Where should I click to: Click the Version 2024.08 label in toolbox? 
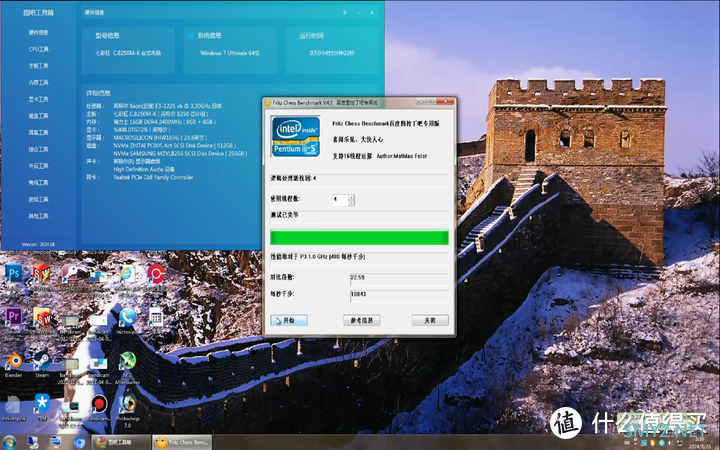tap(39, 244)
